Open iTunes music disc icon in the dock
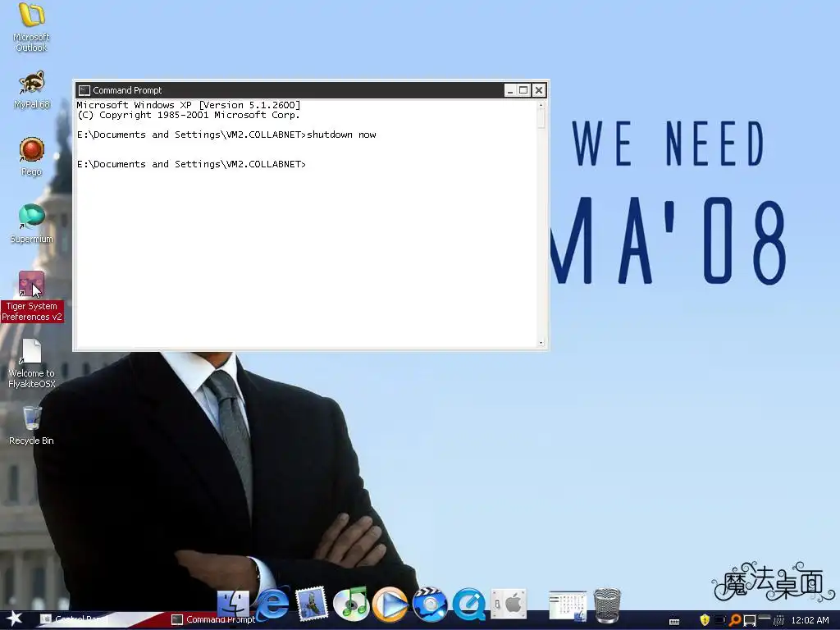 [x=351, y=604]
